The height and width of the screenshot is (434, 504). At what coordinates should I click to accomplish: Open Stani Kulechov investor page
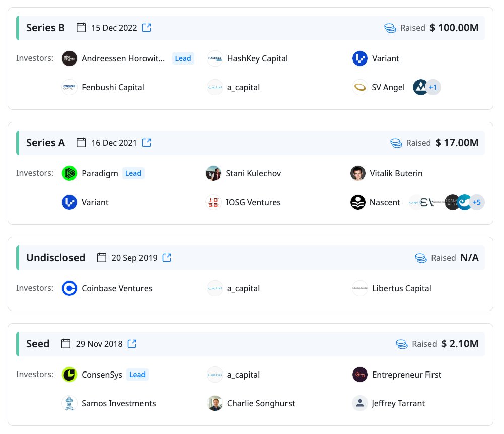coord(253,173)
